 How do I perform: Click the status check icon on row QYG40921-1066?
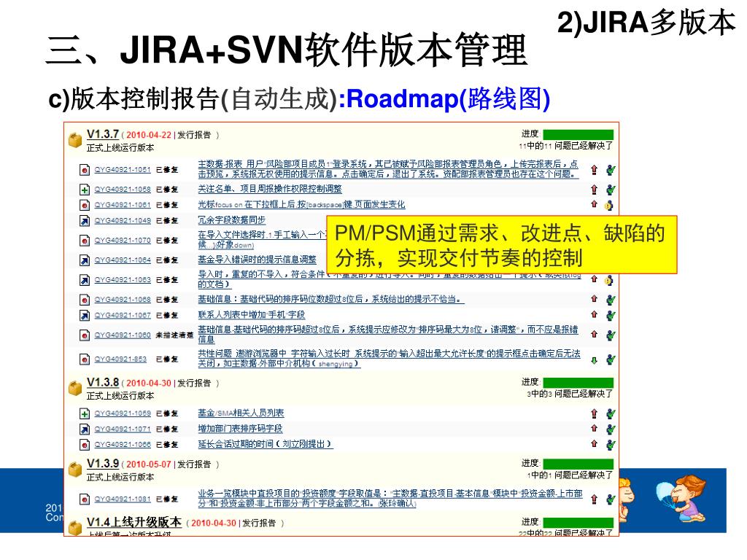click(611, 445)
